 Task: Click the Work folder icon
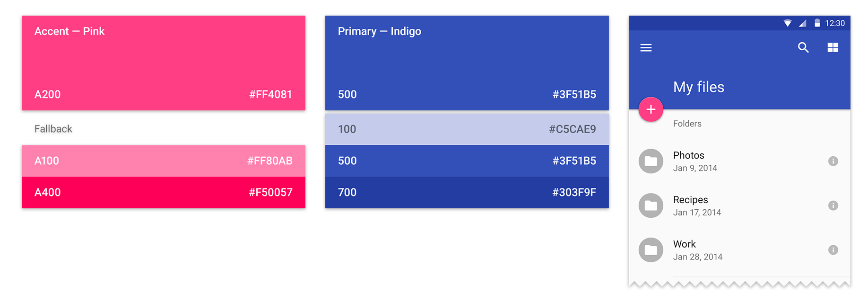651,250
